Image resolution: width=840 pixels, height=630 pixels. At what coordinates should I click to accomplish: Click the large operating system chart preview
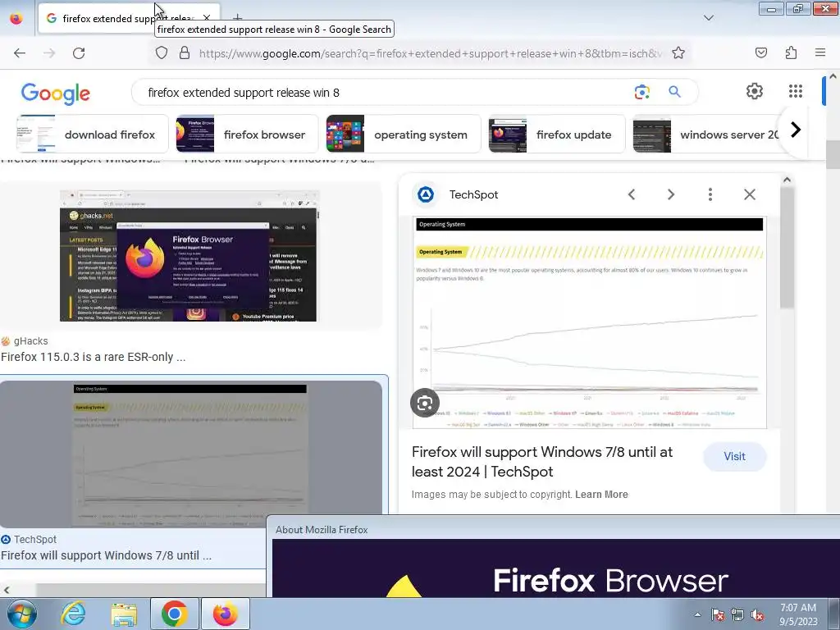(x=589, y=322)
